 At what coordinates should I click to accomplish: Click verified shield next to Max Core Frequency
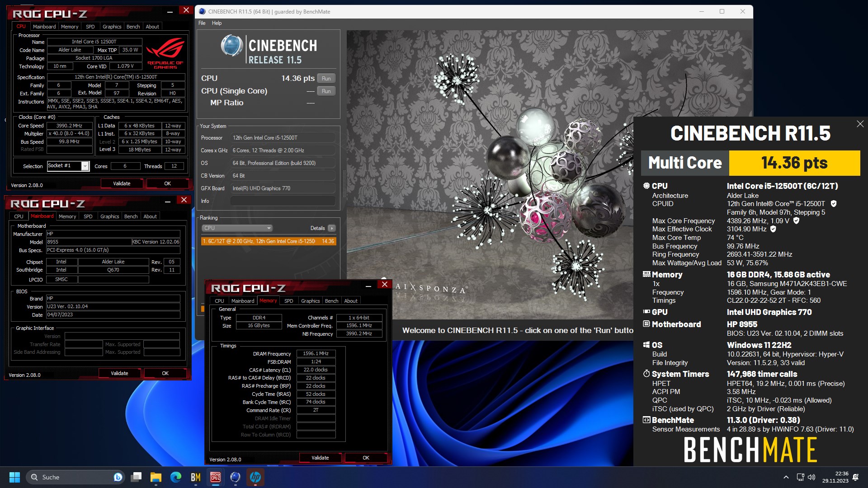point(796,221)
